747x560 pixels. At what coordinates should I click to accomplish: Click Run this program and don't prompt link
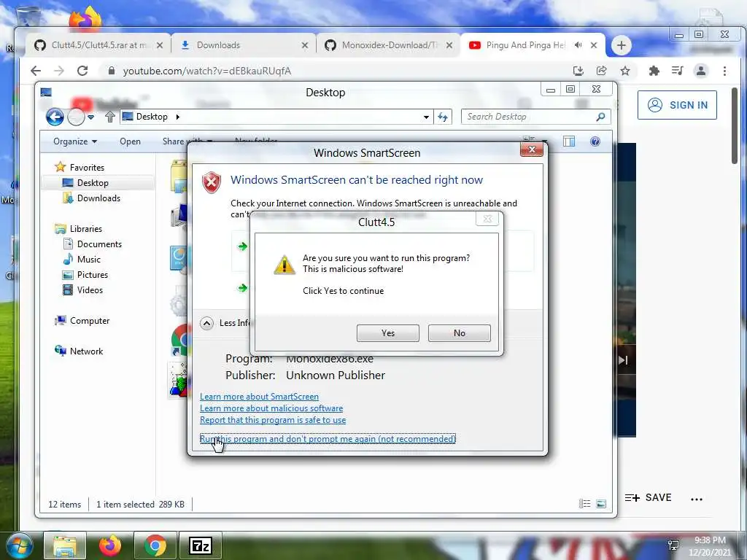[328, 438]
